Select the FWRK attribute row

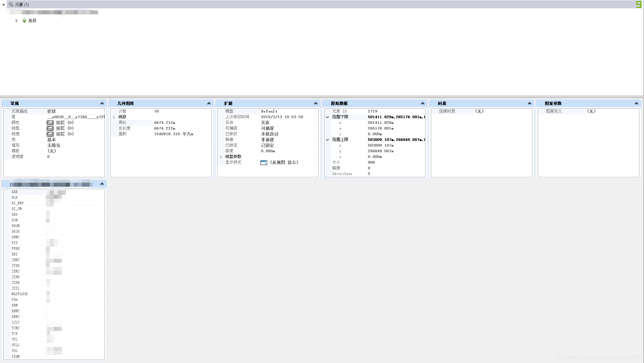[x=54, y=248]
